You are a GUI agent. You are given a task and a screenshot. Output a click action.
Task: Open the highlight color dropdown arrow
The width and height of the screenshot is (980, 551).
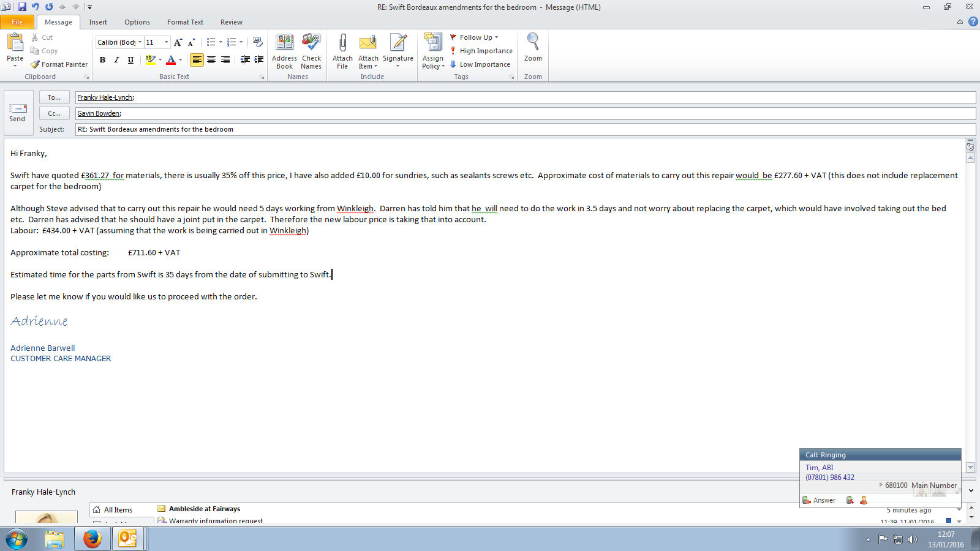pyautogui.click(x=160, y=60)
